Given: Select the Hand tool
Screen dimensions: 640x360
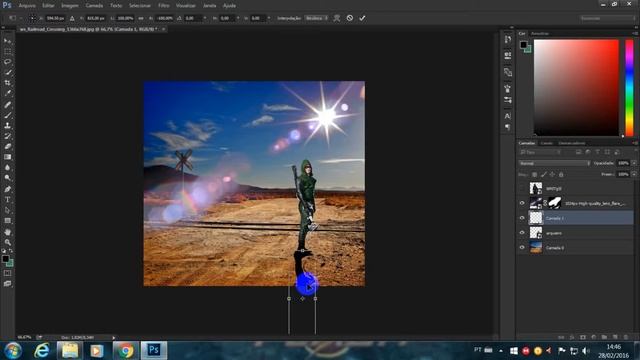Looking at the screenshot, I should pyautogui.click(x=7, y=232).
